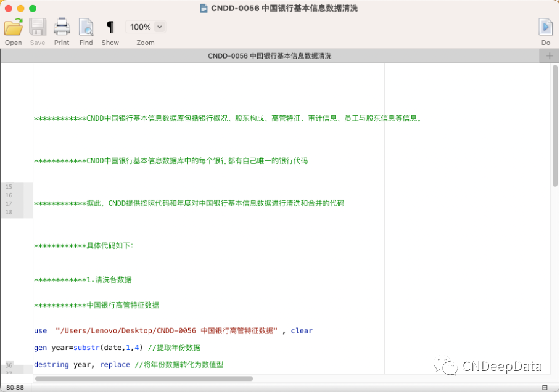Click the destring year, replace line

tap(128, 364)
